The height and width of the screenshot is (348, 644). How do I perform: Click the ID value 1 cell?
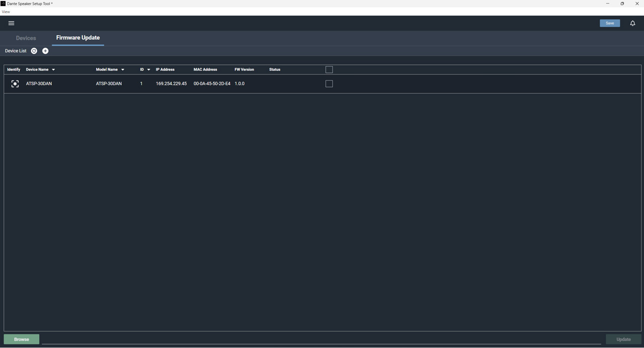pyautogui.click(x=141, y=83)
